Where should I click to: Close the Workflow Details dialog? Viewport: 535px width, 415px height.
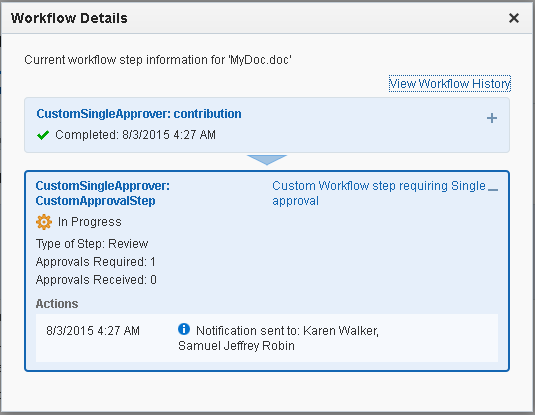[x=514, y=18]
